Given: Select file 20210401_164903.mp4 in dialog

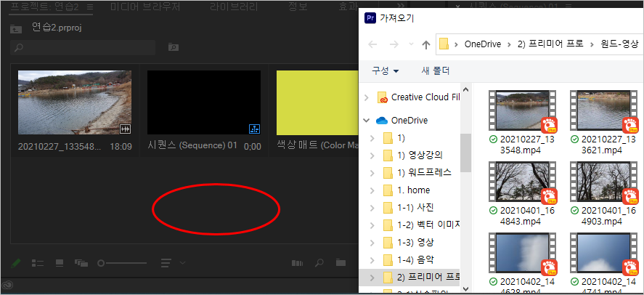Looking at the screenshot, I should 604,193.
